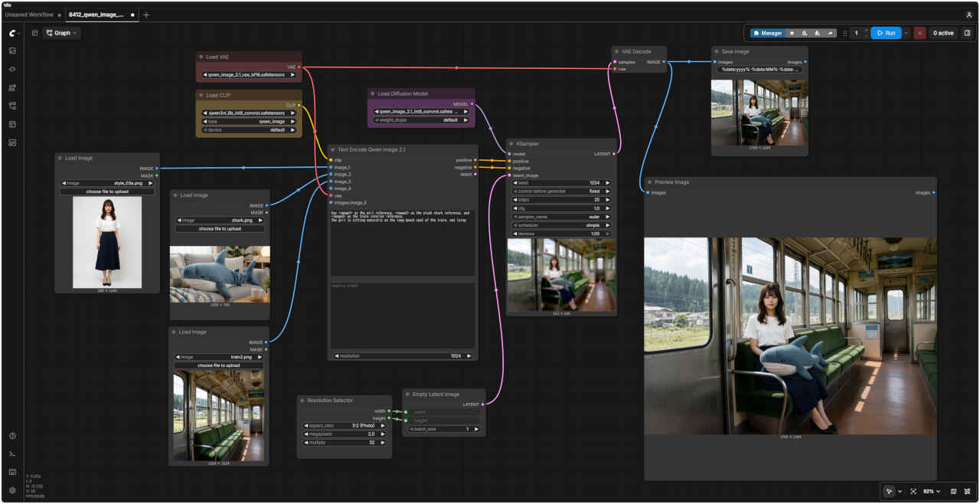Open the select mode dropdown chevron

click(x=900, y=491)
